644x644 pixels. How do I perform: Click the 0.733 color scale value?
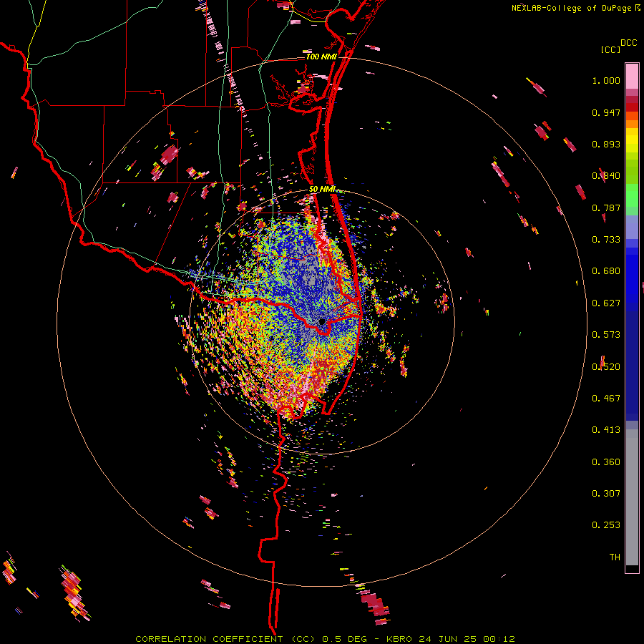pos(606,240)
